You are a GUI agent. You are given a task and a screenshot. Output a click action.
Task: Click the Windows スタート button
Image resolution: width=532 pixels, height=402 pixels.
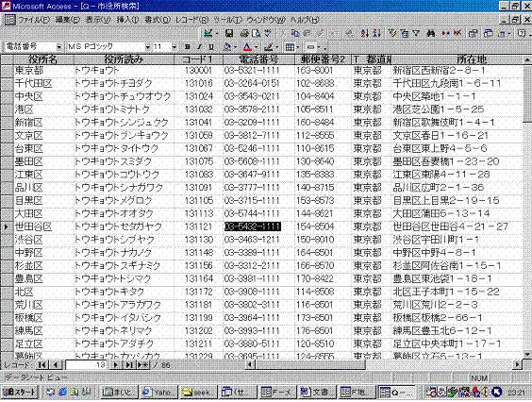click(19, 393)
